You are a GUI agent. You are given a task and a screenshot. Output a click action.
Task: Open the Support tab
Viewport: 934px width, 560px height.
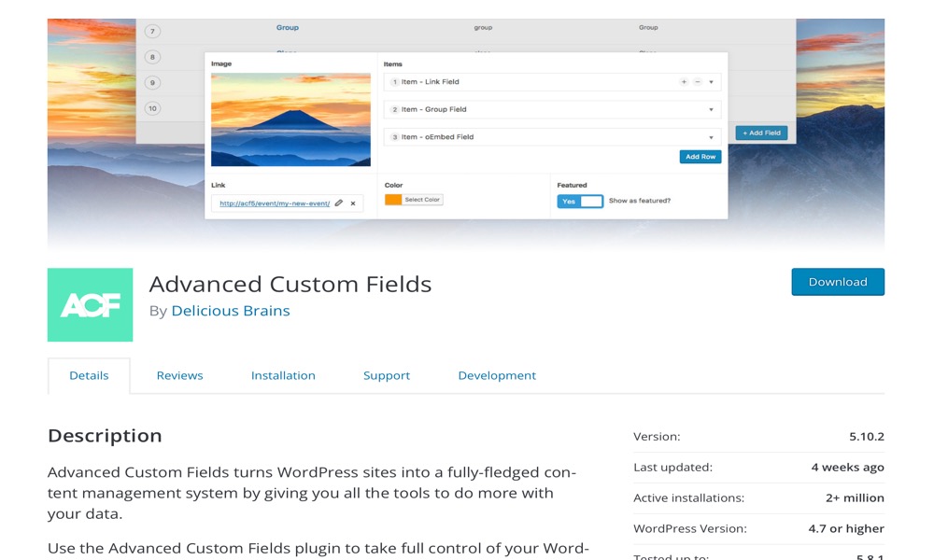(x=387, y=375)
